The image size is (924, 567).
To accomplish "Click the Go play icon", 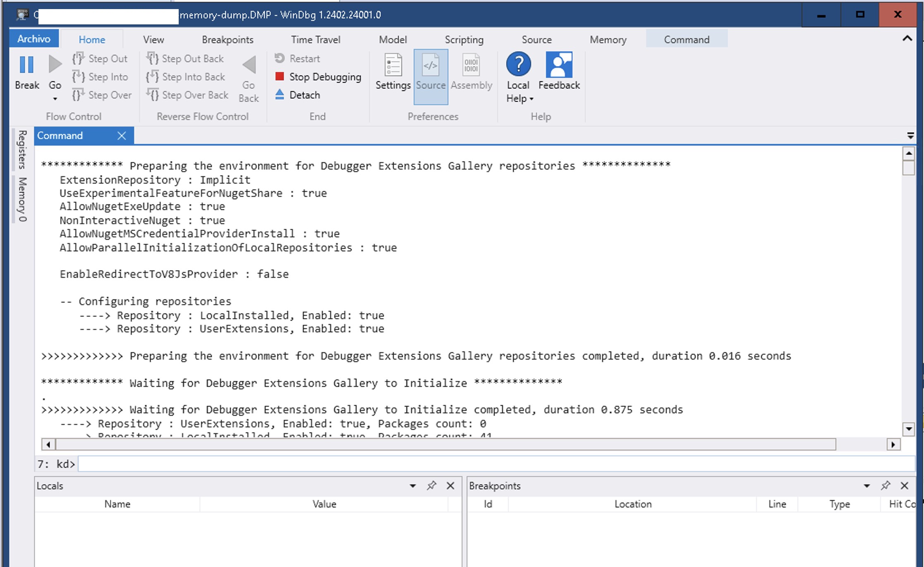I will point(55,65).
